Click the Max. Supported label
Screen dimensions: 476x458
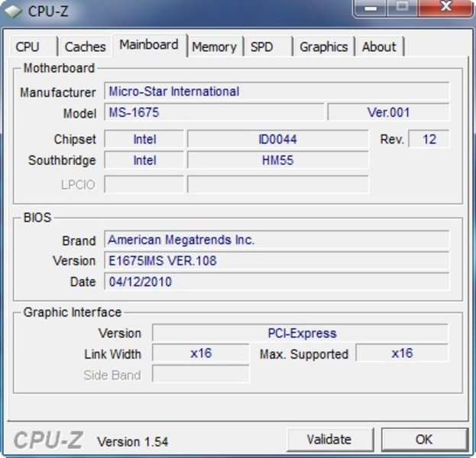[304, 354]
